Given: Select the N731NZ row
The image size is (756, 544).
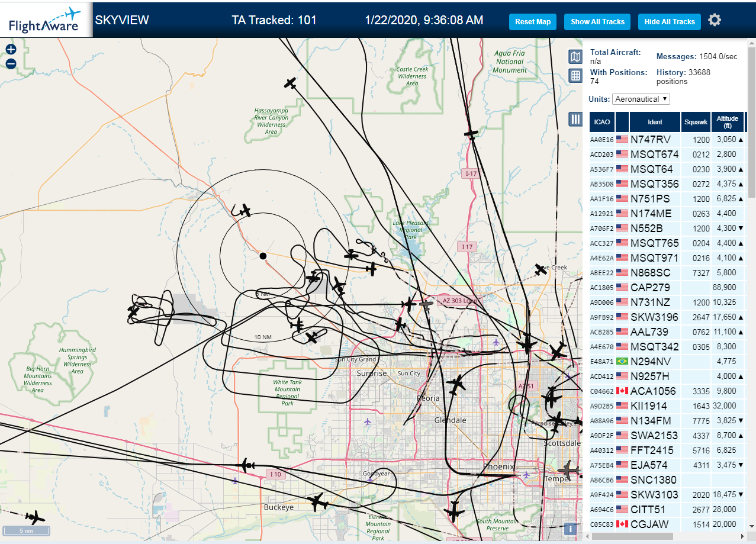Looking at the screenshot, I should 667,302.
